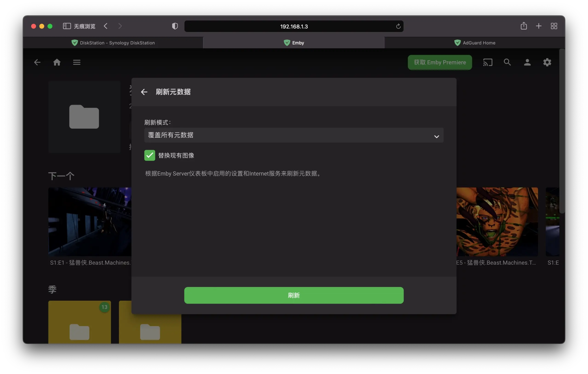Viewport: 588px width, 374px height.
Task: Click the Emby back arrow icon
Action: (x=37, y=62)
